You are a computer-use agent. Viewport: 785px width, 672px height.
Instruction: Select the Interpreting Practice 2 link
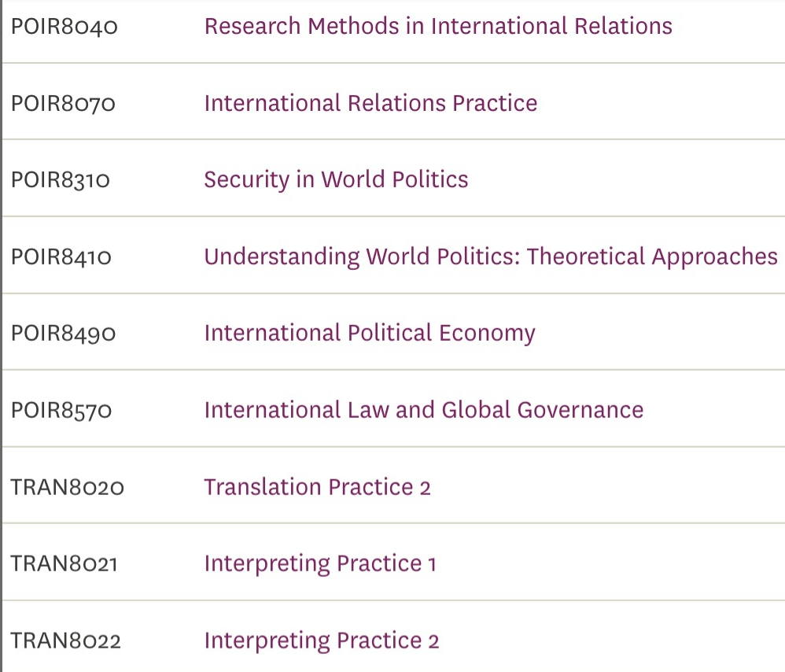click(321, 641)
